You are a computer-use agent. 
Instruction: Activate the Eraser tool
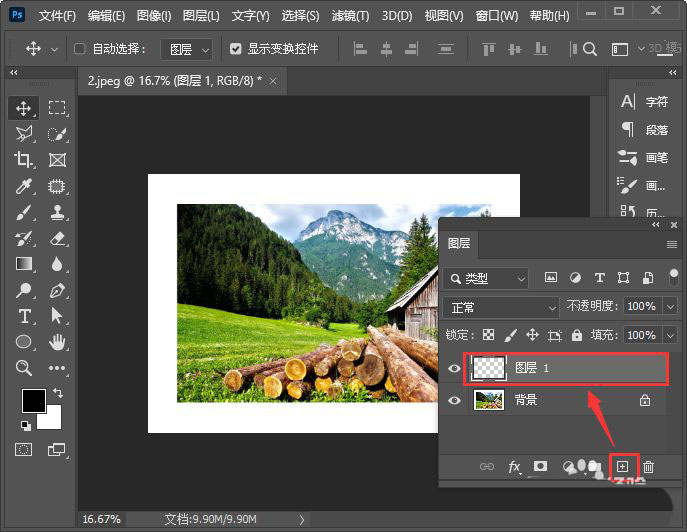pos(57,239)
